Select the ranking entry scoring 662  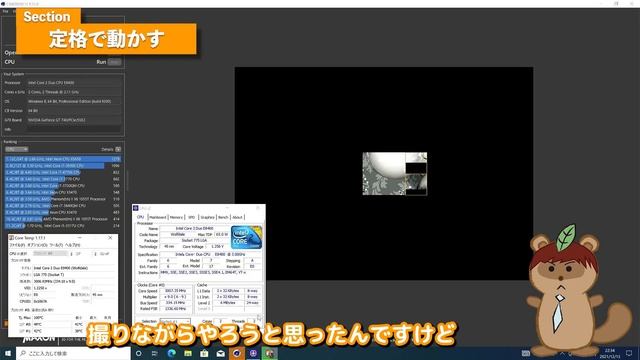63,179
